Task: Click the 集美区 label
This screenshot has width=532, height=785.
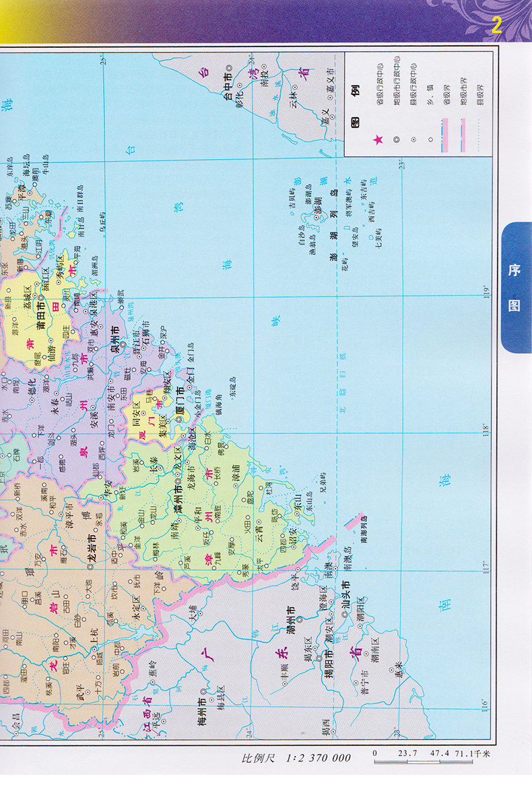Action: pos(162,425)
